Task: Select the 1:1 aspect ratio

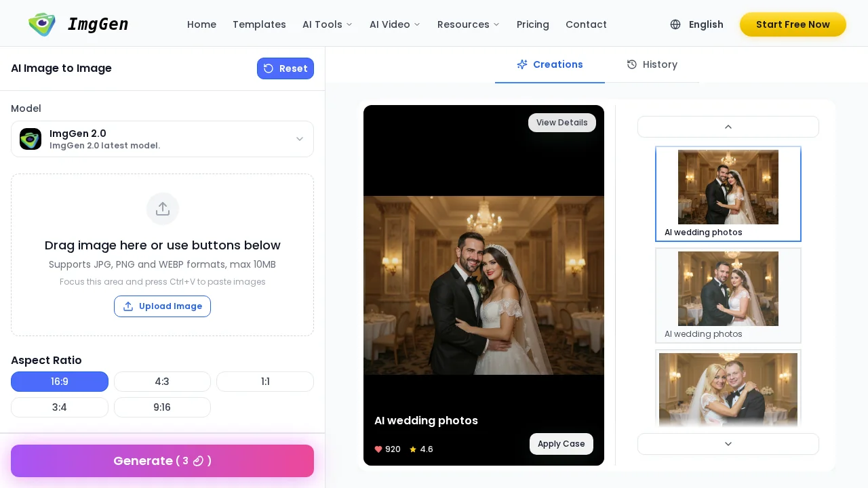Action: [x=265, y=382]
